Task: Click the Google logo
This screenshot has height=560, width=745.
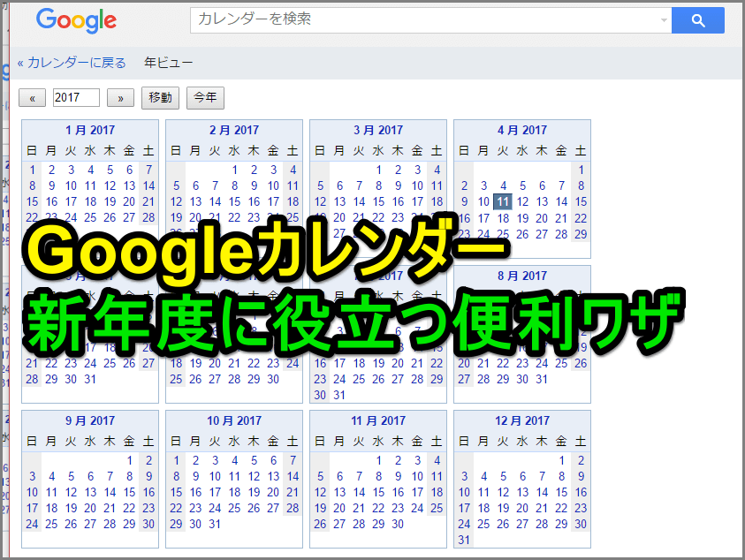Action: 76,20
